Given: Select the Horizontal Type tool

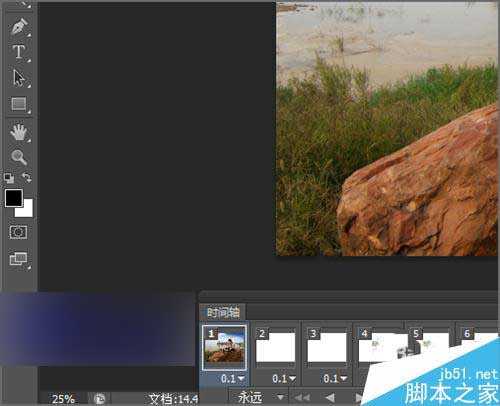Looking at the screenshot, I should click(19, 52).
